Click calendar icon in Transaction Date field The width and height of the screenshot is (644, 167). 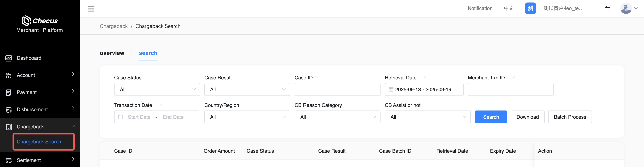120,117
